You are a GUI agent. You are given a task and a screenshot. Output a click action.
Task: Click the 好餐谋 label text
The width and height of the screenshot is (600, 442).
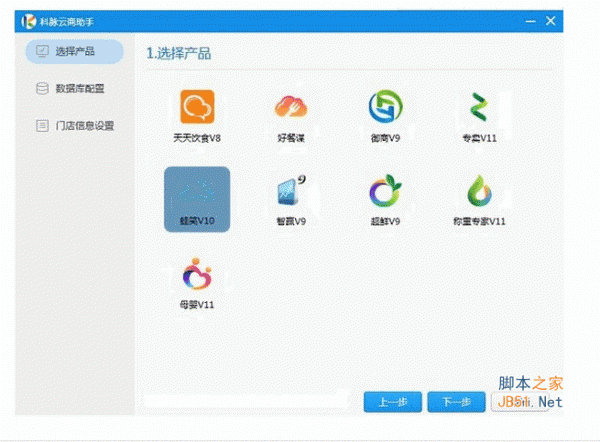[291, 138]
